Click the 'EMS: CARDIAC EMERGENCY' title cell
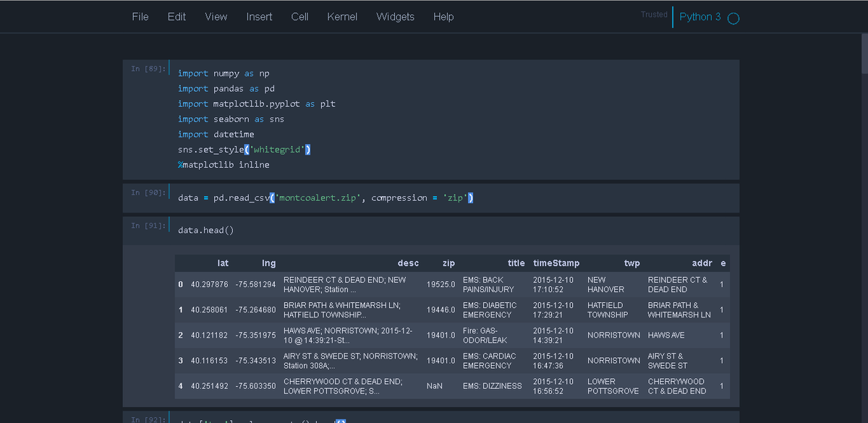The height and width of the screenshot is (423, 868). tap(490, 361)
